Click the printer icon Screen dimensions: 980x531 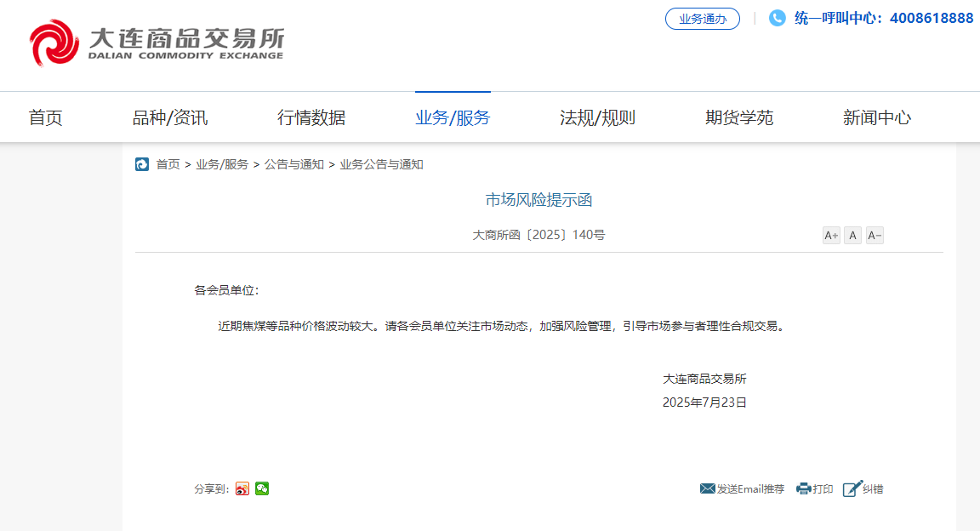(804, 488)
